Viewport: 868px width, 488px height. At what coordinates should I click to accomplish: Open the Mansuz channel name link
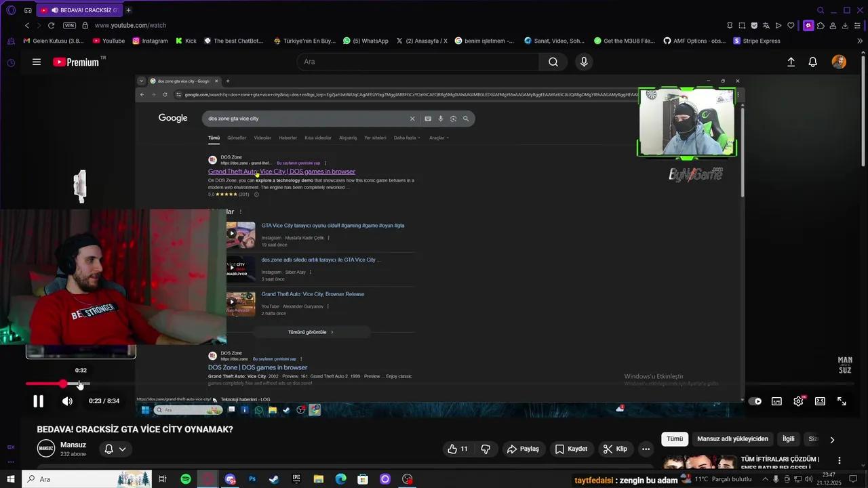coord(73,445)
